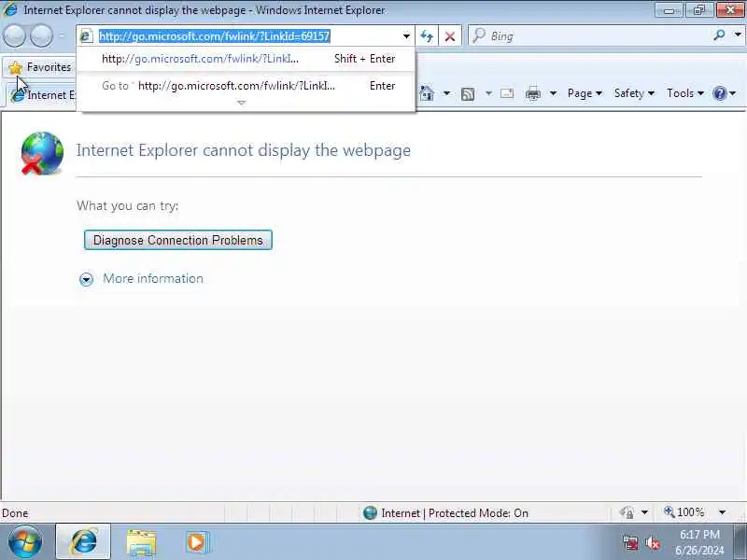Select the Internet Explorer page tab
Image resolution: width=747 pixels, height=560 pixels.
pos(43,95)
